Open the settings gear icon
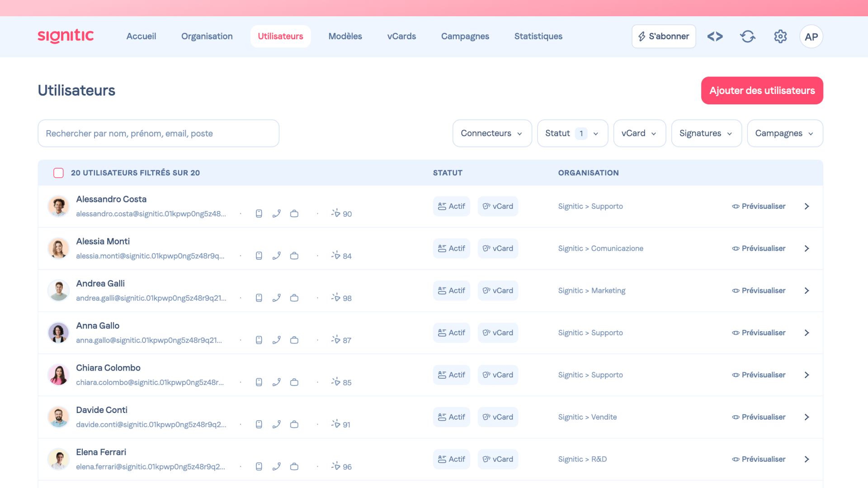 click(780, 37)
